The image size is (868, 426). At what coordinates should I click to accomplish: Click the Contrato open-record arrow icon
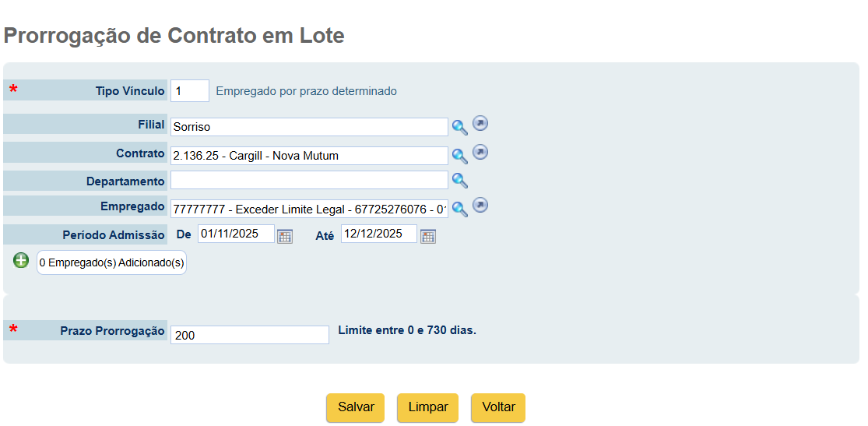[480, 152]
